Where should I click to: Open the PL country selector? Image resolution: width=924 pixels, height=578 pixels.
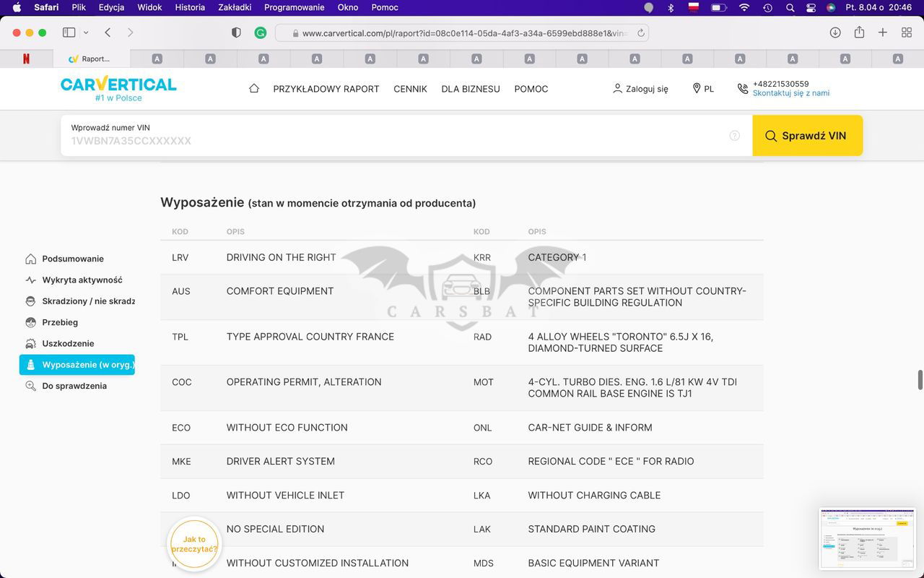pos(703,88)
